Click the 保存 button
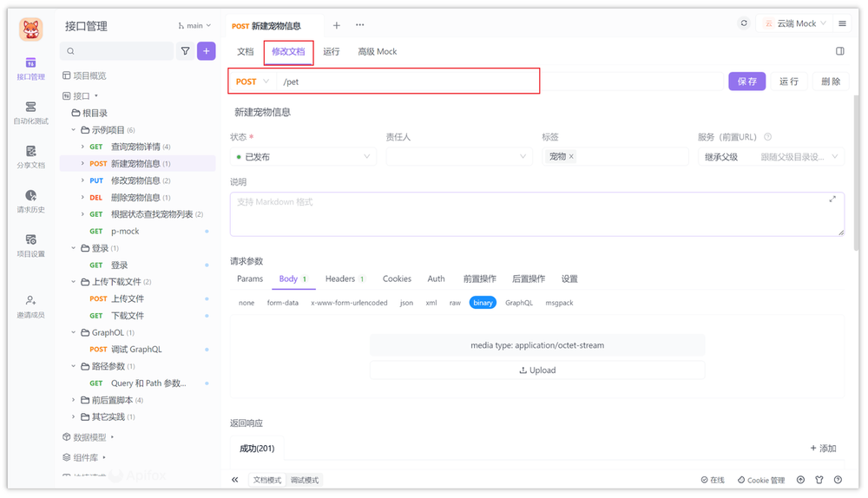Image resolution: width=868 pixels, height=498 pixels. pos(747,82)
